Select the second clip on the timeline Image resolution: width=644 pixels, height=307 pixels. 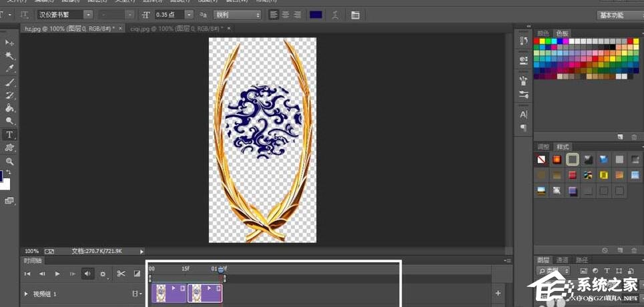pos(205,292)
